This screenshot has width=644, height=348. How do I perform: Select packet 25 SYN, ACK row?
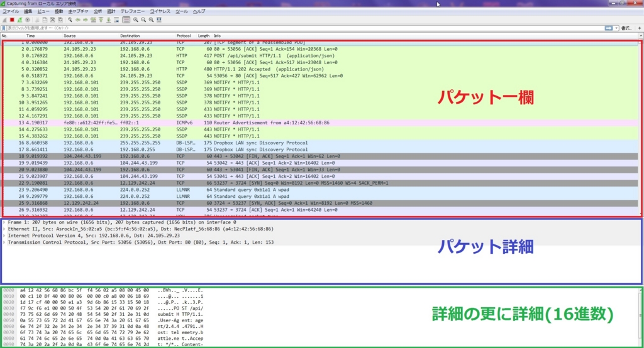coord(320,203)
